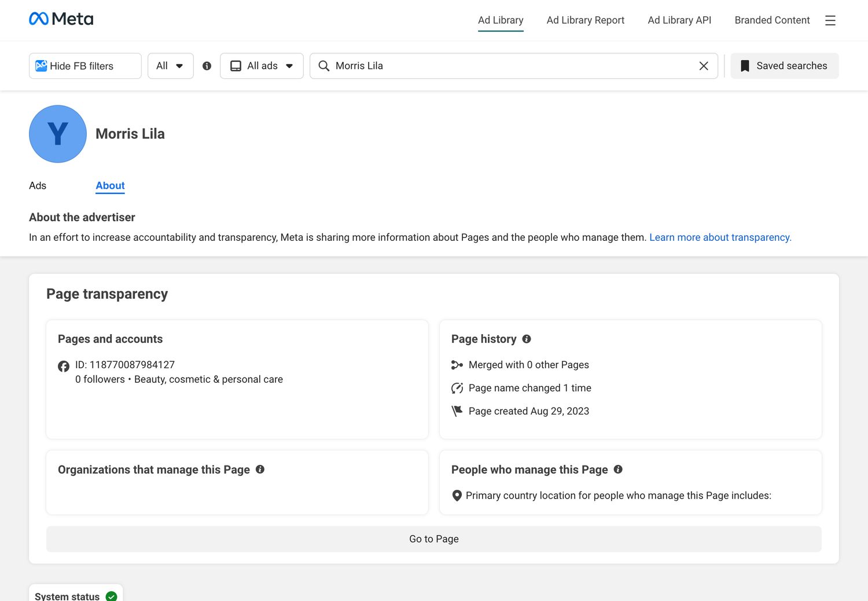Click the Saved searches button
The width and height of the screenshot is (868, 601).
tap(785, 66)
